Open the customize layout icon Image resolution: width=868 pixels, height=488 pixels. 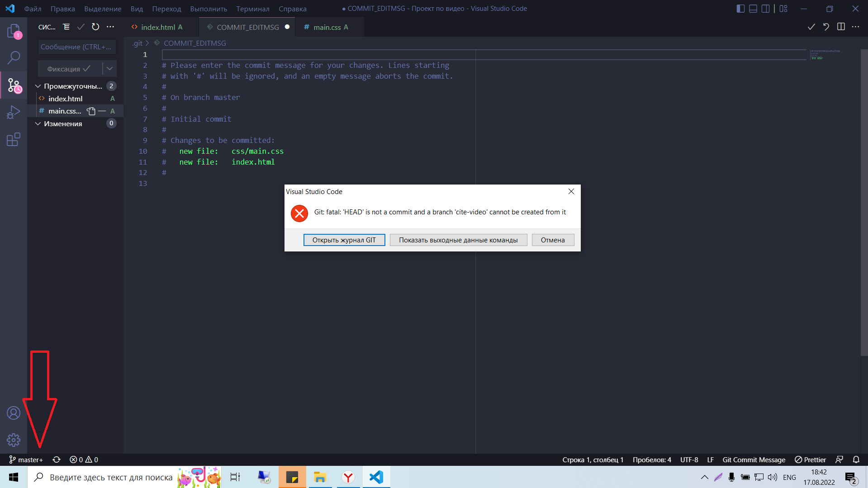pos(783,9)
